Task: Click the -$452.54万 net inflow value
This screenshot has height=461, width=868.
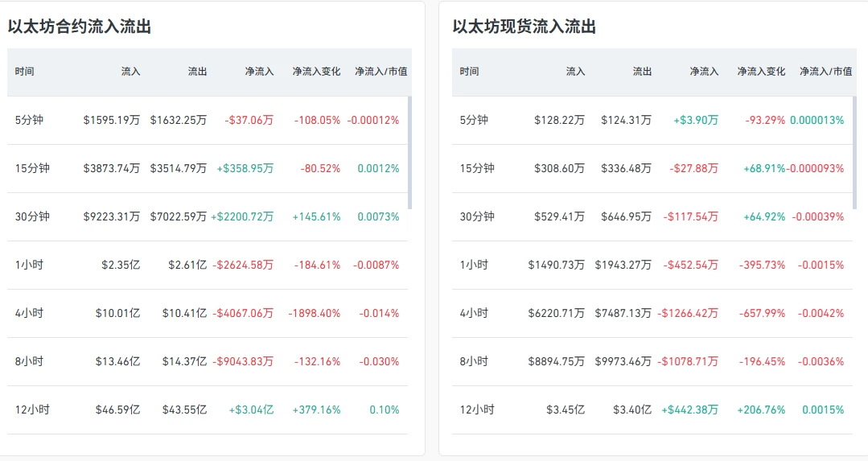Action: (691, 265)
